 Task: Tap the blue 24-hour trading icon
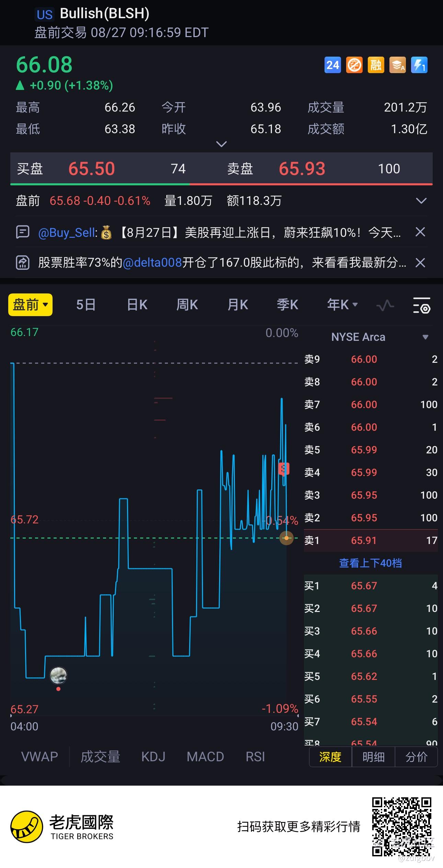point(332,65)
